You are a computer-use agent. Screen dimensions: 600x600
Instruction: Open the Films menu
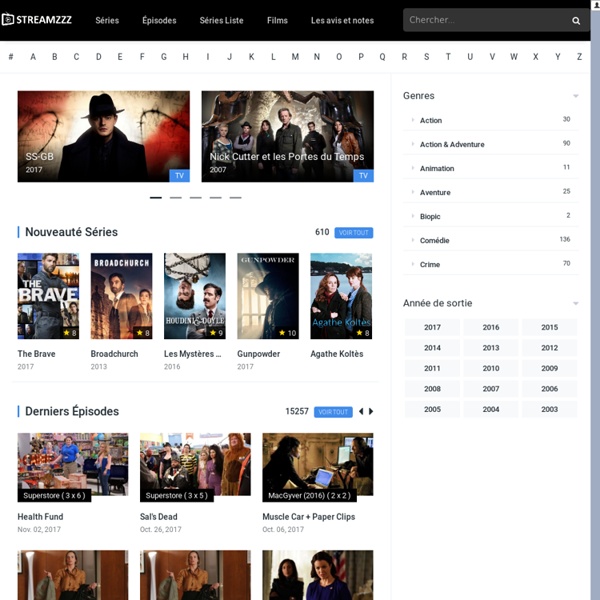(x=277, y=20)
